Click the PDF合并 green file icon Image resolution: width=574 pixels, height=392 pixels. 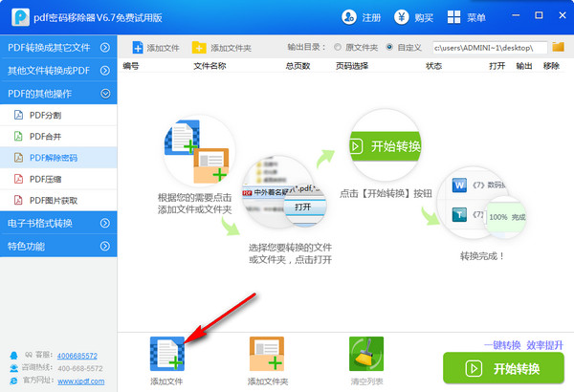18,136
